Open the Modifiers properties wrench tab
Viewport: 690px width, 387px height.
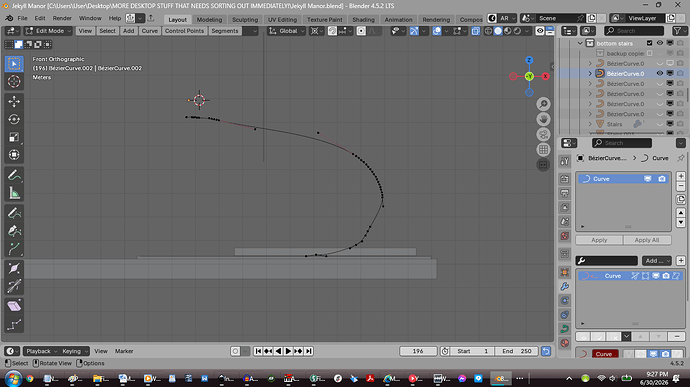tap(565, 287)
